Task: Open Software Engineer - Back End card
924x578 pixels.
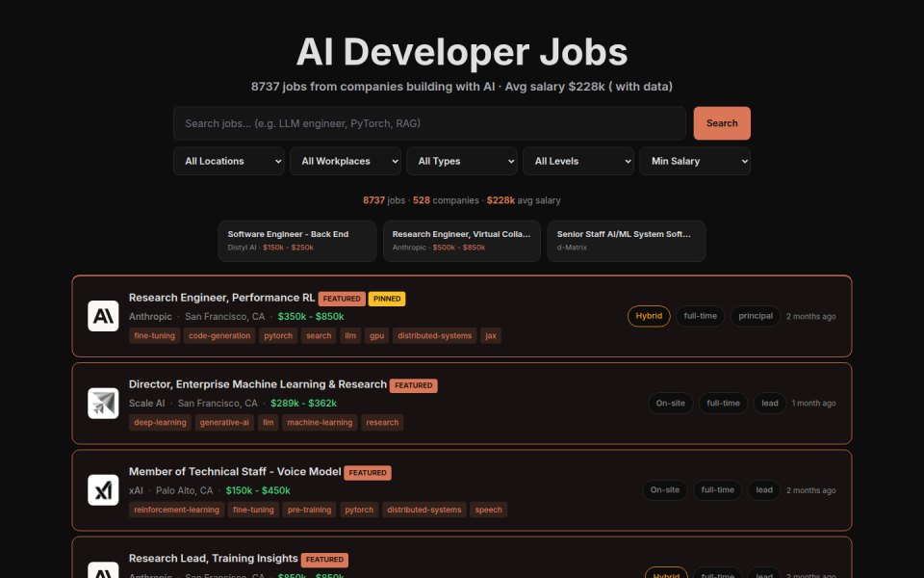Action: click(297, 241)
